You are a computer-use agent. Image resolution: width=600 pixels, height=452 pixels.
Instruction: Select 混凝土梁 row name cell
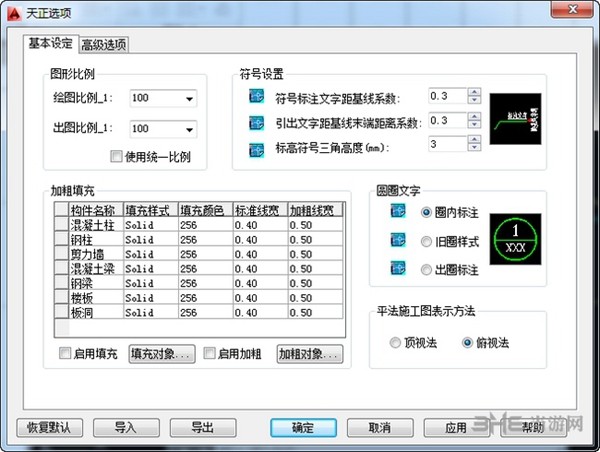coord(96,269)
